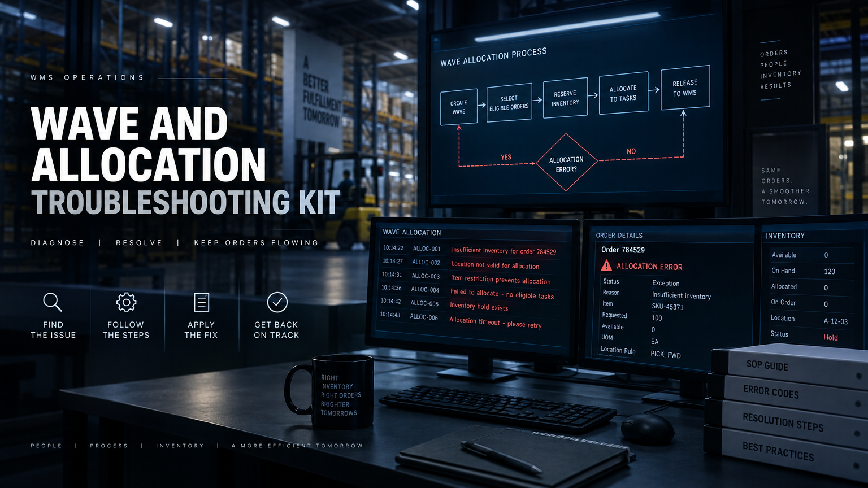868x488 pixels.
Task: Click the Exception status value
Action: 666,283
